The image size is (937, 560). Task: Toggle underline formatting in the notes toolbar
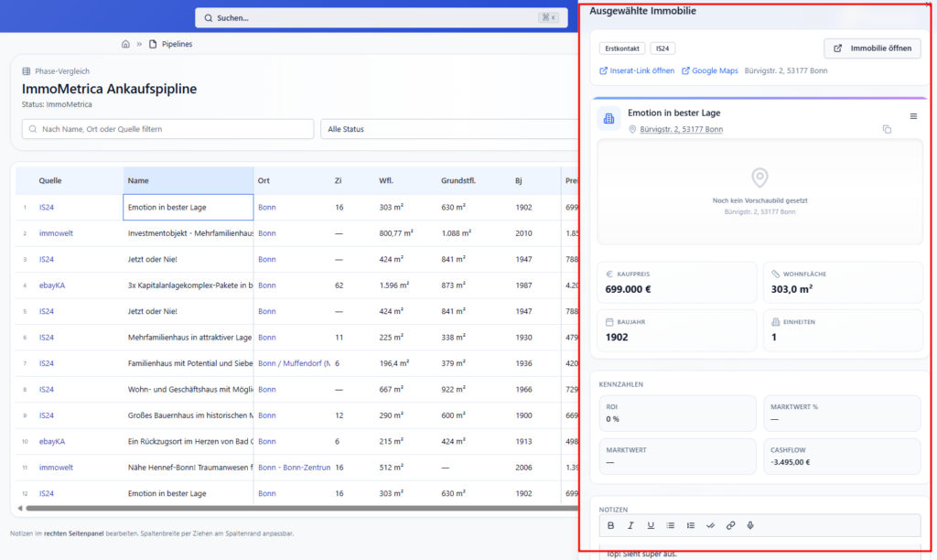click(651, 525)
